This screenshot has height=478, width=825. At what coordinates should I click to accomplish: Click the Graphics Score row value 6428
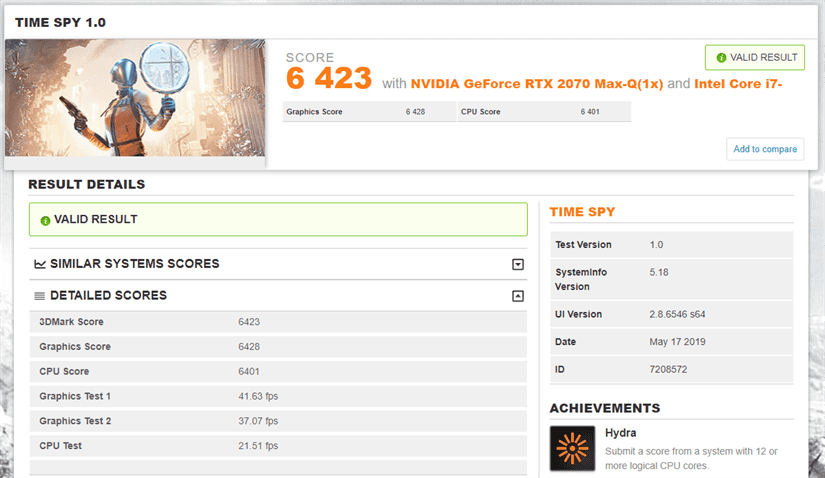(x=249, y=346)
